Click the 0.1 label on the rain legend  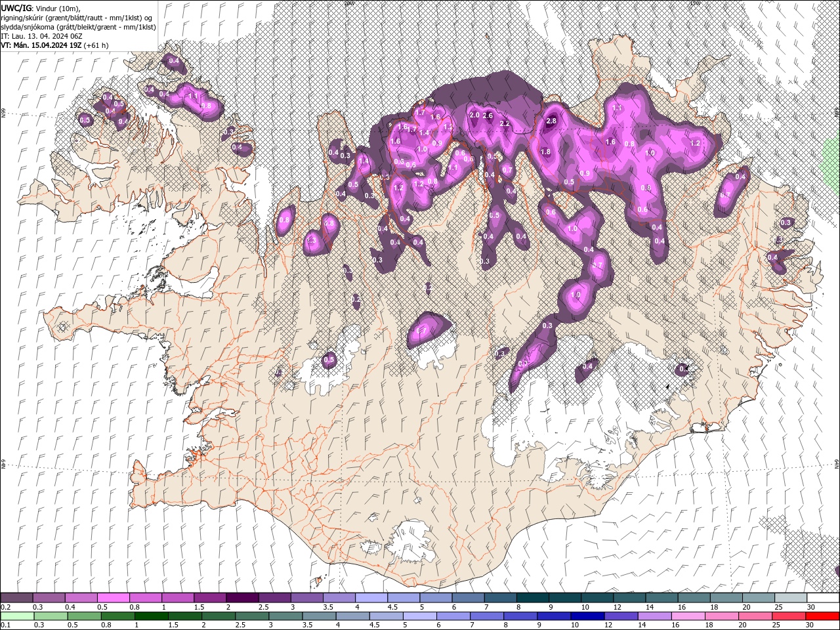click(x=6, y=625)
